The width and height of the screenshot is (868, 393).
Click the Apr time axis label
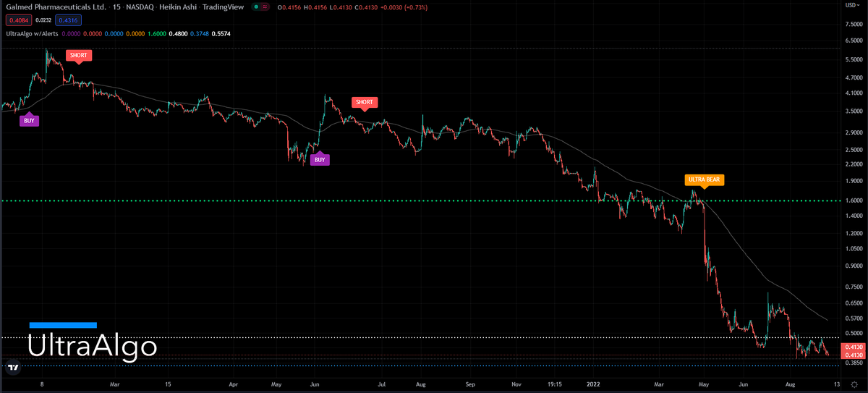tap(233, 386)
